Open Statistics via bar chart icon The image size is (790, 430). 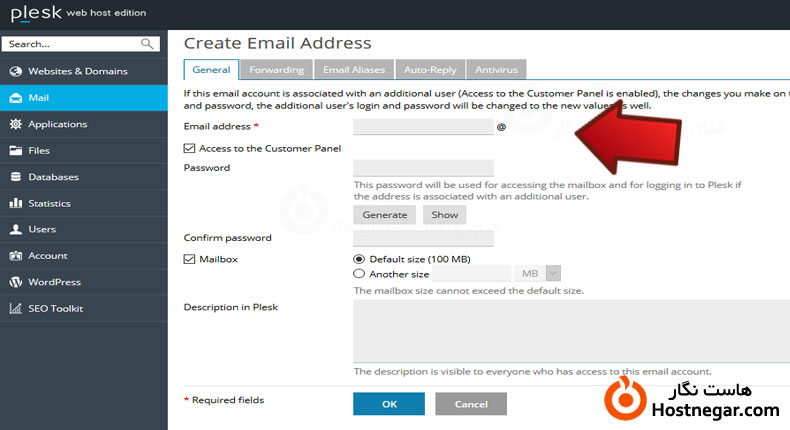tap(16, 203)
